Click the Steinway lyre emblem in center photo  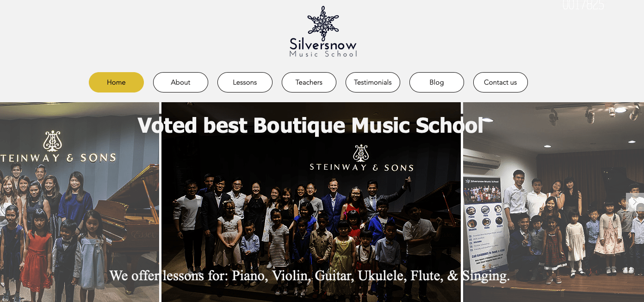click(361, 153)
